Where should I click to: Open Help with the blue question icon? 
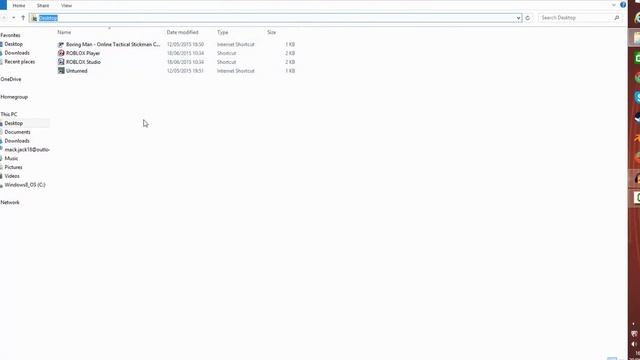click(x=623, y=5)
